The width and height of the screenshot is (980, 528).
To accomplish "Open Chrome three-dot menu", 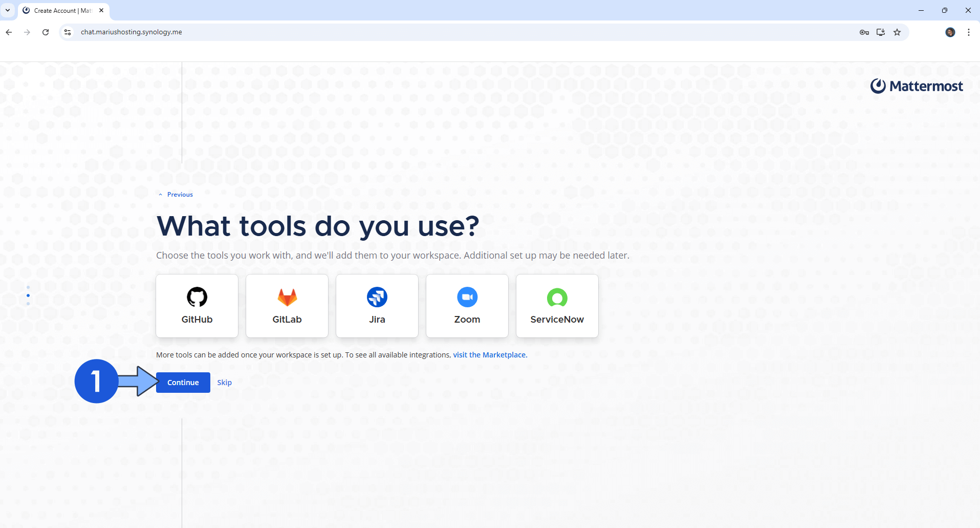I will tap(969, 32).
